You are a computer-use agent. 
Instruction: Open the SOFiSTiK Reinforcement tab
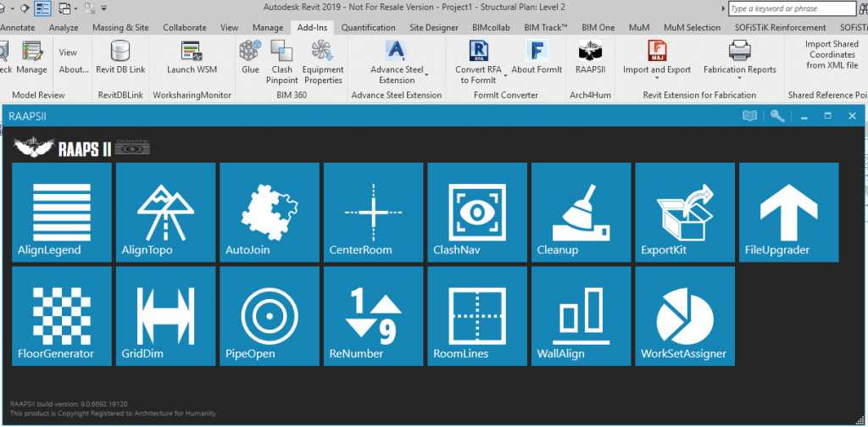coord(780,28)
